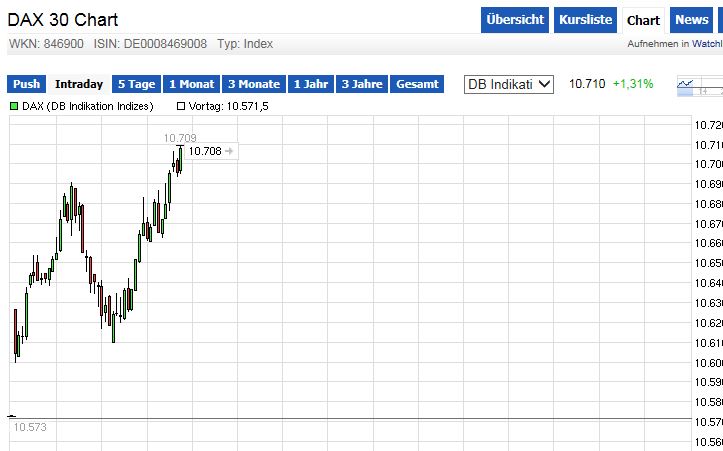Open the Übersicht tab

(x=515, y=20)
